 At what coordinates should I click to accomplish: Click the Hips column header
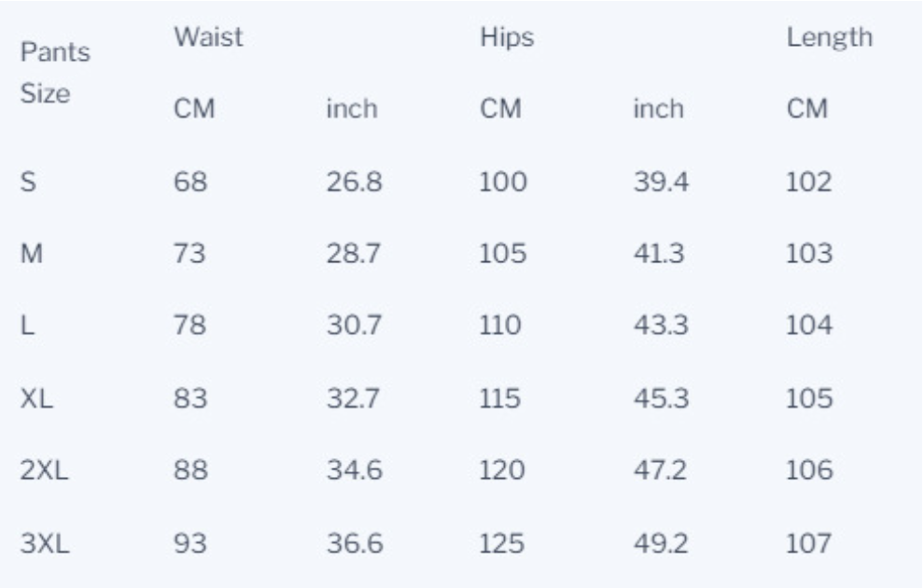point(507,37)
